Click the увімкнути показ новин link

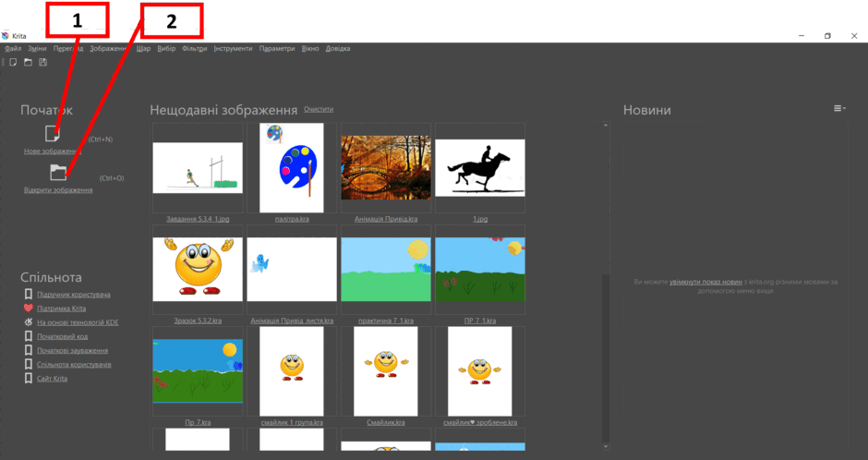point(705,282)
